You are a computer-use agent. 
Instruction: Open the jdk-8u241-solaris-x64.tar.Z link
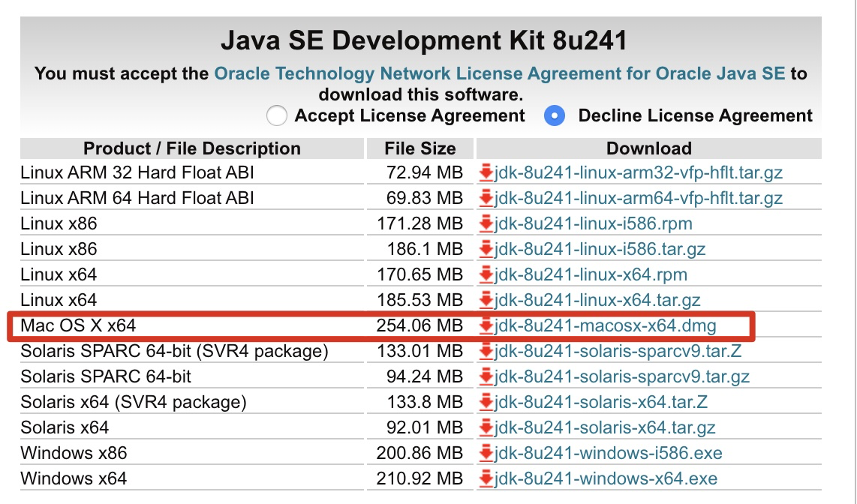coord(600,403)
